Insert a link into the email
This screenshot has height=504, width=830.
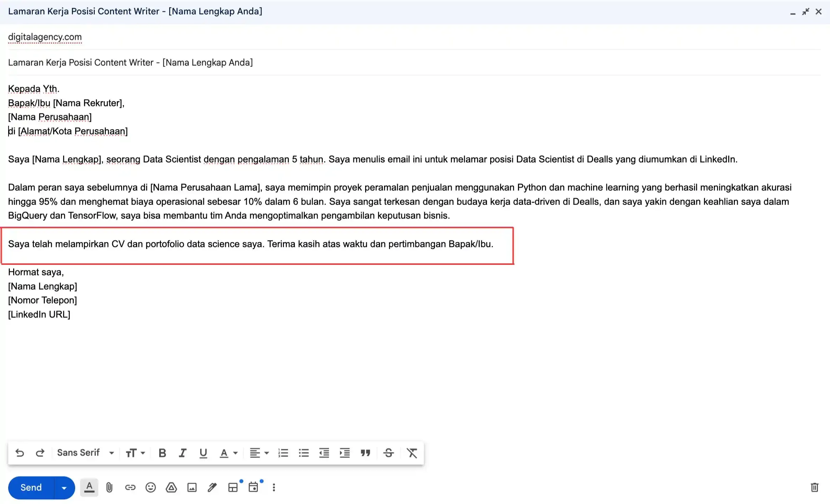pyautogui.click(x=130, y=487)
